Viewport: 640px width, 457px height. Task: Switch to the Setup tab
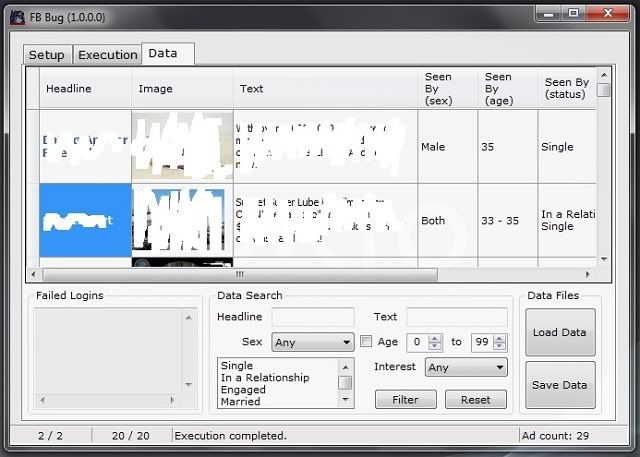click(x=46, y=55)
